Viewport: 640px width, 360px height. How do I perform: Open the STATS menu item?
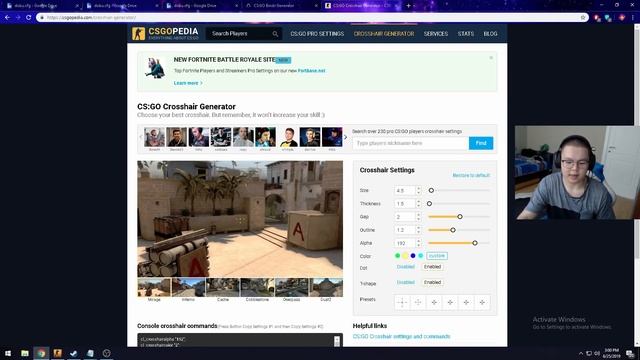(466, 34)
